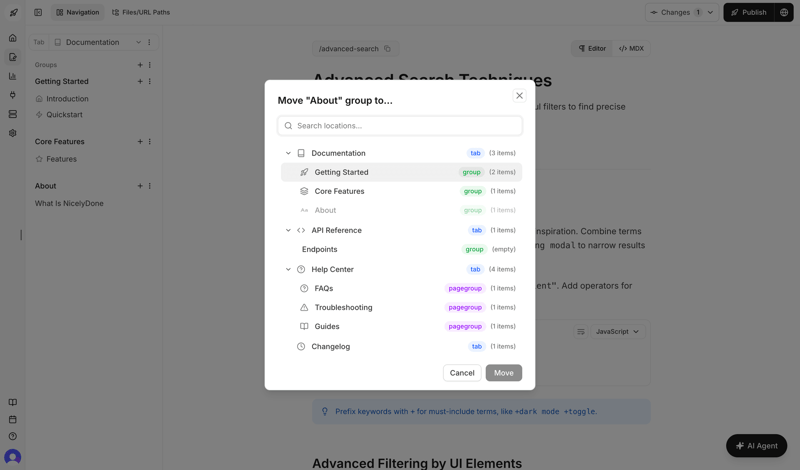Open About group three-dot menu
The height and width of the screenshot is (470, 800).
pyautogui.click(x=149, y=186)
